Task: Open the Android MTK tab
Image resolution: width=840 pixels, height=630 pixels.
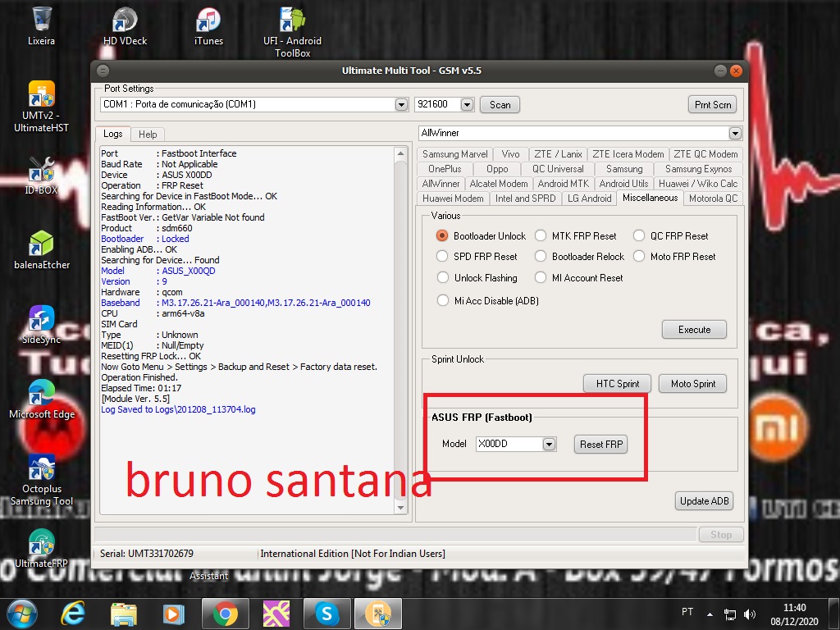Action: point(563,184)
